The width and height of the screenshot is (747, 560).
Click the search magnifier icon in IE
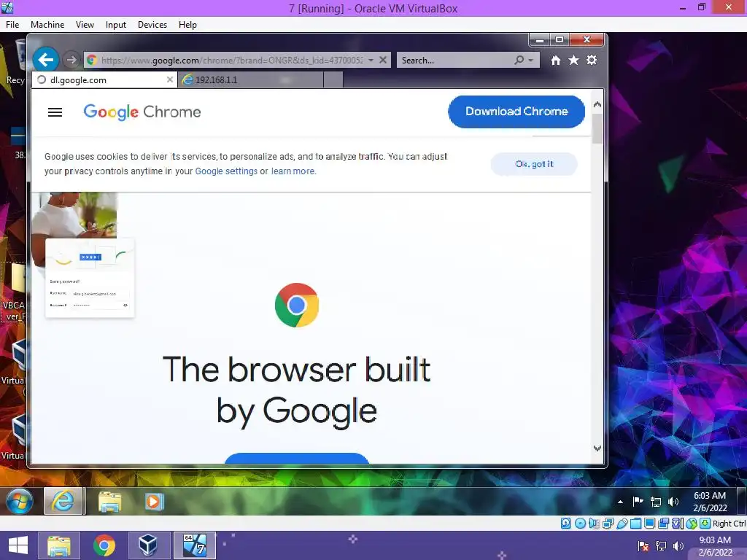tap(519, 60)
